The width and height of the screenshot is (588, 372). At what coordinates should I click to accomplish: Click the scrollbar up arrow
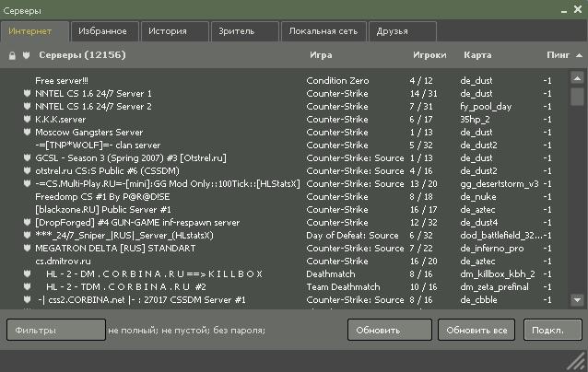(577, 78)
